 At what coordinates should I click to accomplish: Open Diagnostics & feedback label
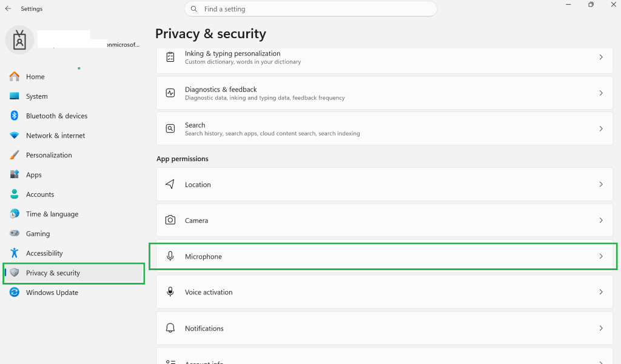pos(221,90)
